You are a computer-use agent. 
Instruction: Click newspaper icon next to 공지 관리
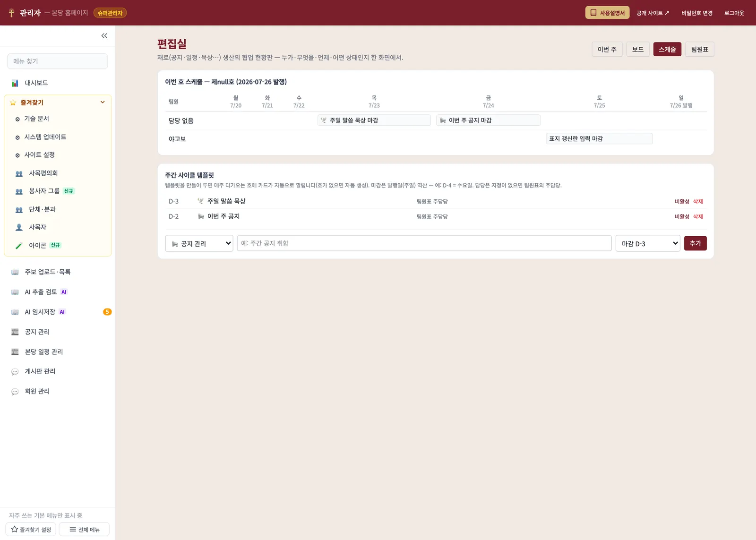[x=15, y=332]
